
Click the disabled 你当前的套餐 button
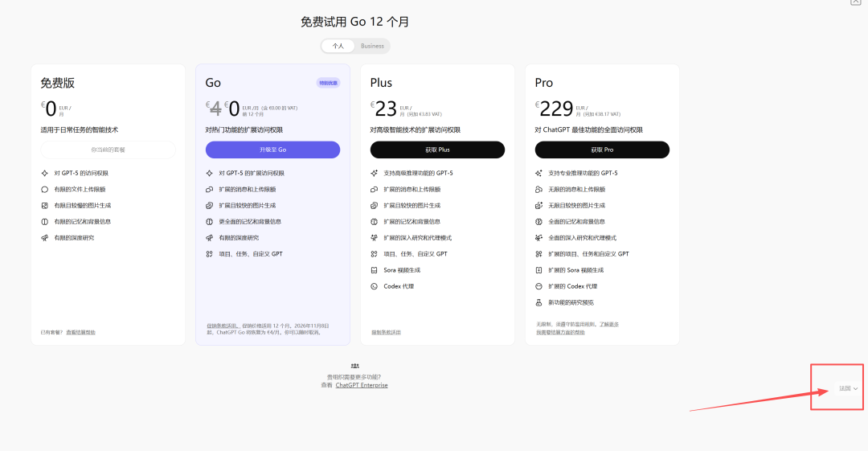pos(108,150)
